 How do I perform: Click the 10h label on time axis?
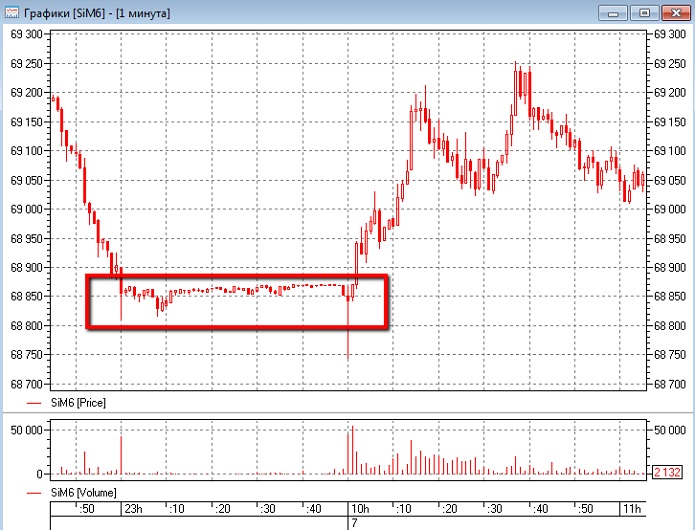(x=360, y=509)
